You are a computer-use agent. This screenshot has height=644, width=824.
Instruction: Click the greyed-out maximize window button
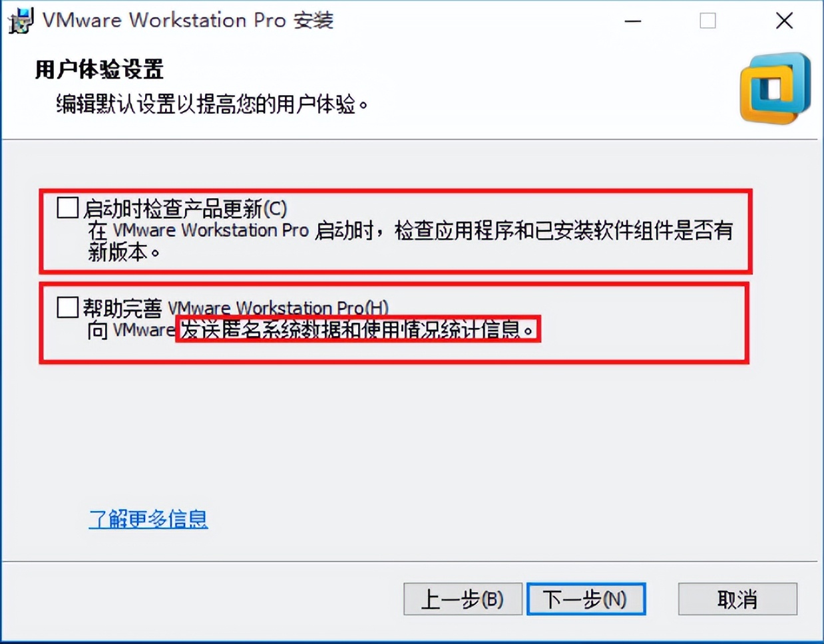click(x=708, y=21)
